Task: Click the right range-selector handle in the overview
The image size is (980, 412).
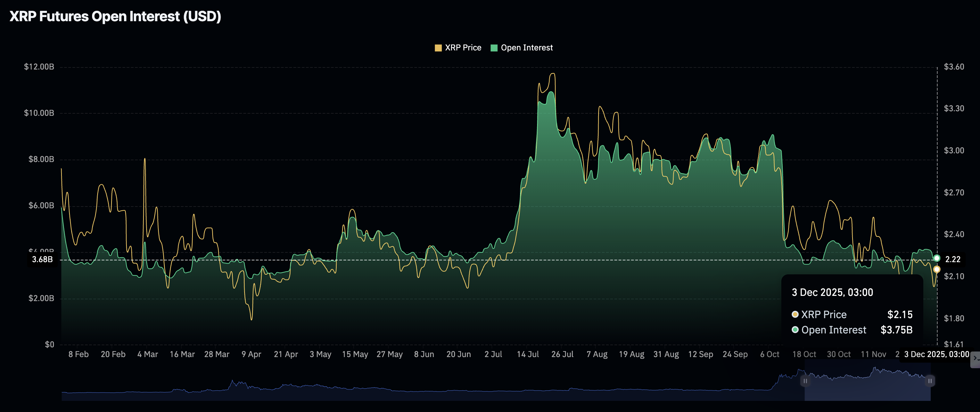Action: pyautogui.click(x=930, y=381)
